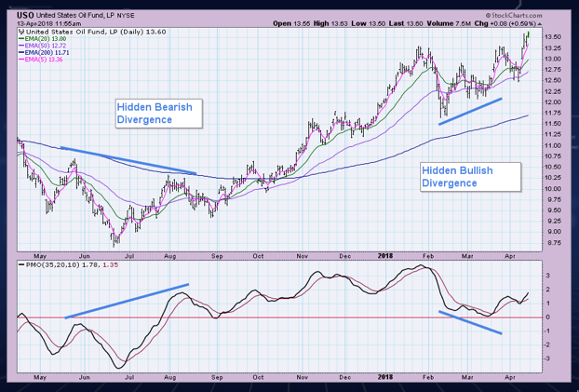The width and height of the screenshot is (579, 392).
Task: Click the bar-chart icon before the Daily legend
Action: click(x=21, y=33)
